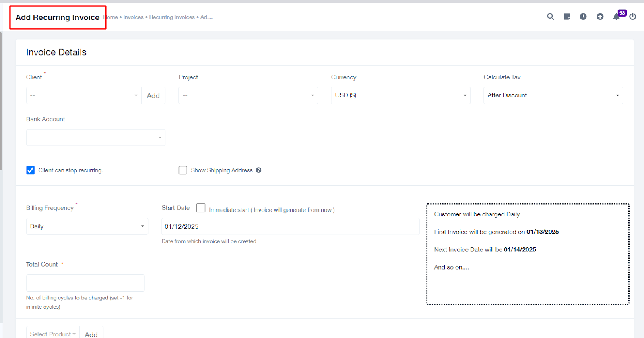Click the plus quick-add icon
This screenshot has height=338, width=644.
tap(600, 17)
